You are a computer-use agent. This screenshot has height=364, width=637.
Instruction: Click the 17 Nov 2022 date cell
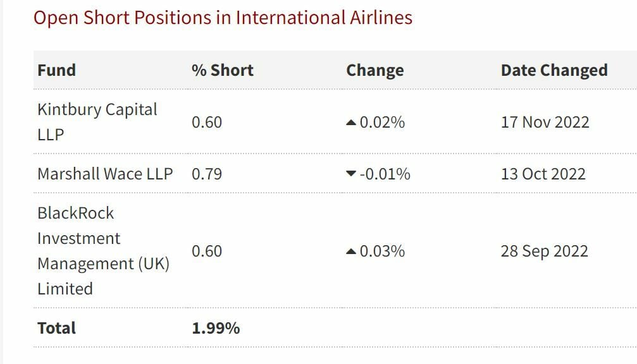pos(545,122)
